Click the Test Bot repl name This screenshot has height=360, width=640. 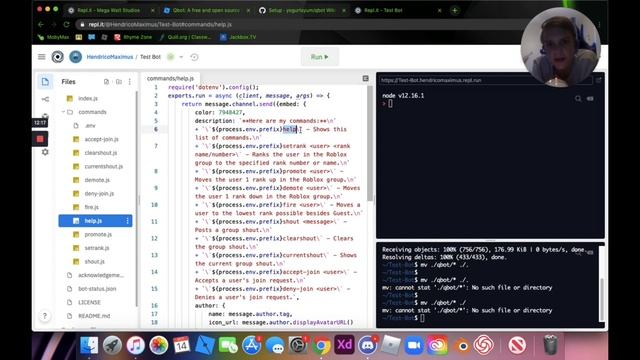pyautogui.click(x=150, y=57)
